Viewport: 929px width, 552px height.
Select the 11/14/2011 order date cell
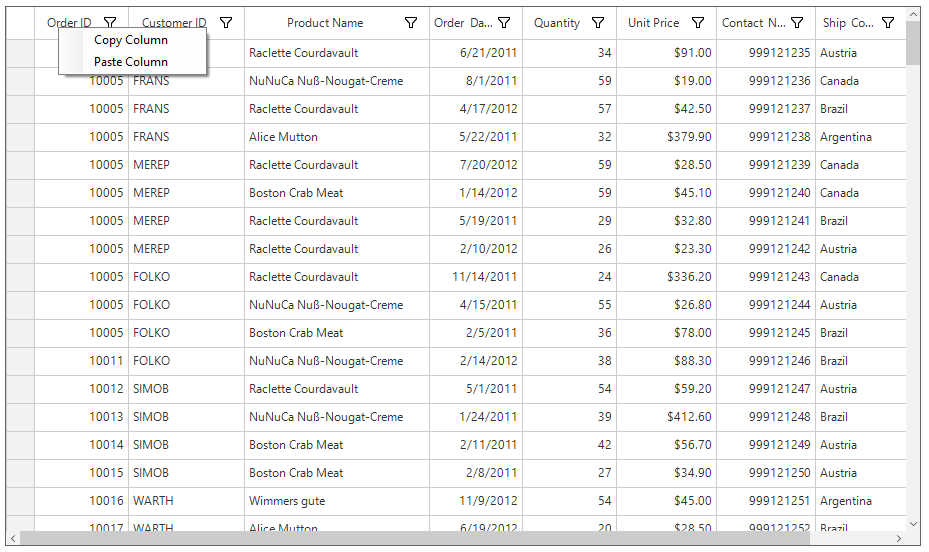pyautogui.click(x=476, y=277)
